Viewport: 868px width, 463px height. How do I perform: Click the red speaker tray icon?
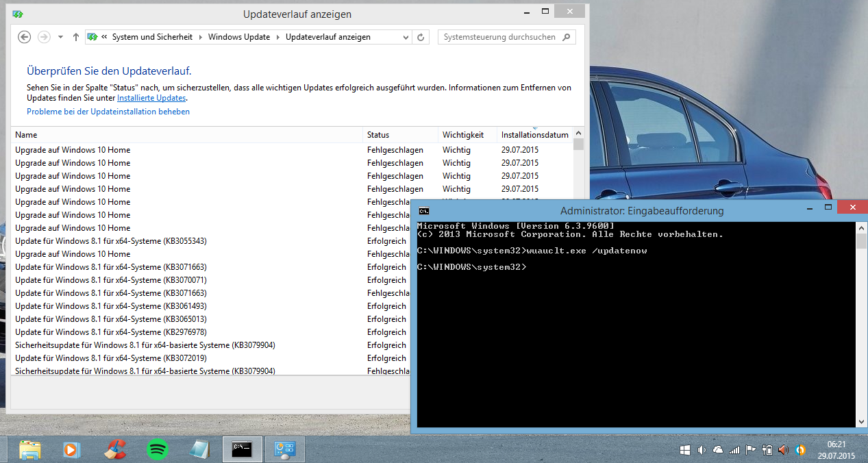tap(784, 450)
